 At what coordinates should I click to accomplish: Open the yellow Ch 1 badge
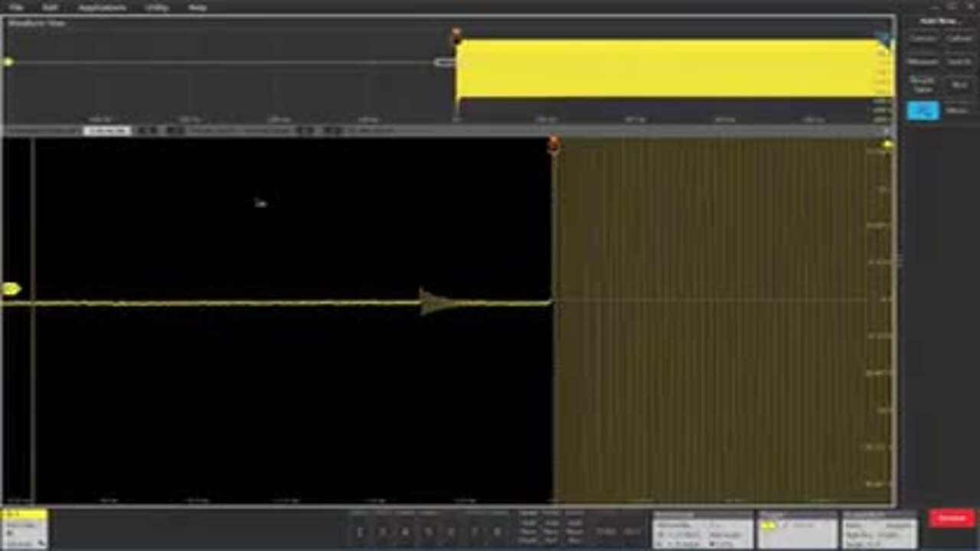pos(24,529)
